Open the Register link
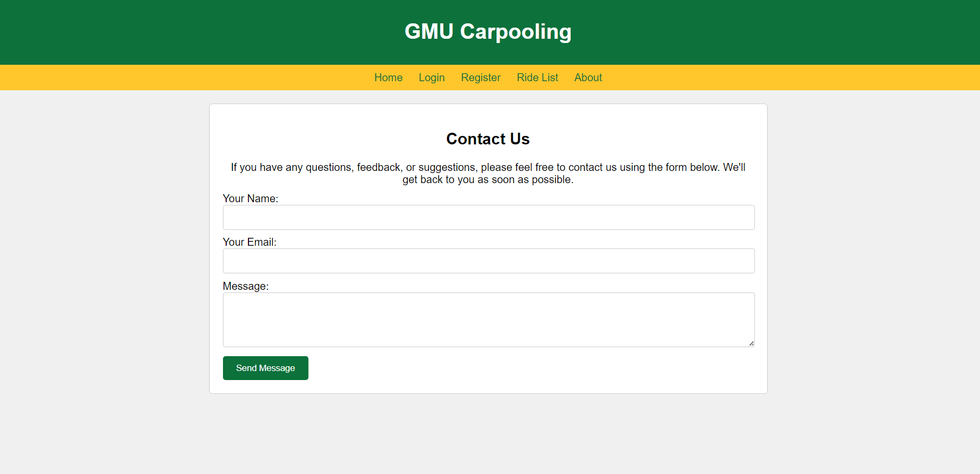980x474 pixels. [x=480, y=77]
